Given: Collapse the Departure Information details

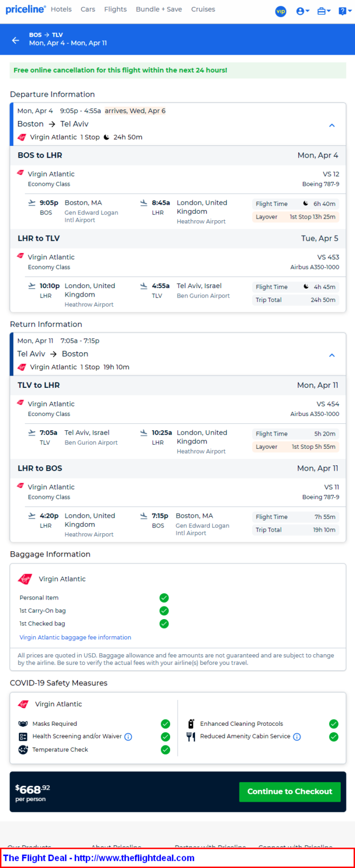Looking at the screenshot, I should tap(332, 125).
